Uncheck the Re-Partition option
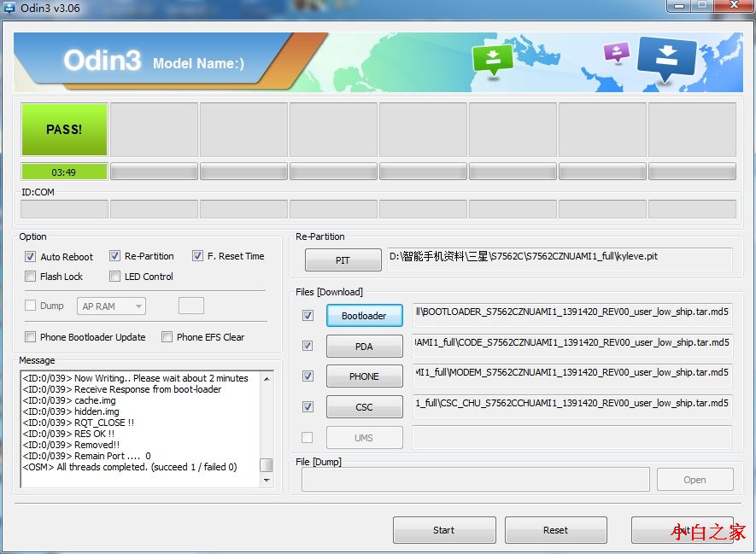The height and width of the screenshot is (554, 756). pyautogui.click(x=114, y=256)
